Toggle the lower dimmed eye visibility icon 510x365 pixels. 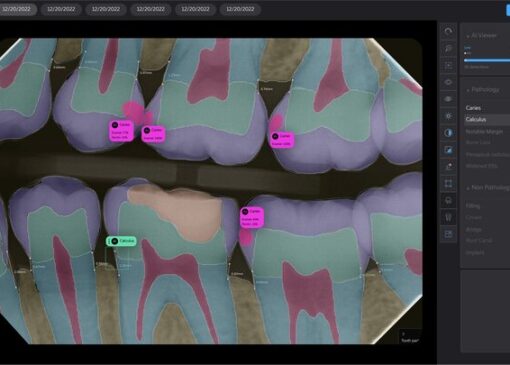pos(448,99)
